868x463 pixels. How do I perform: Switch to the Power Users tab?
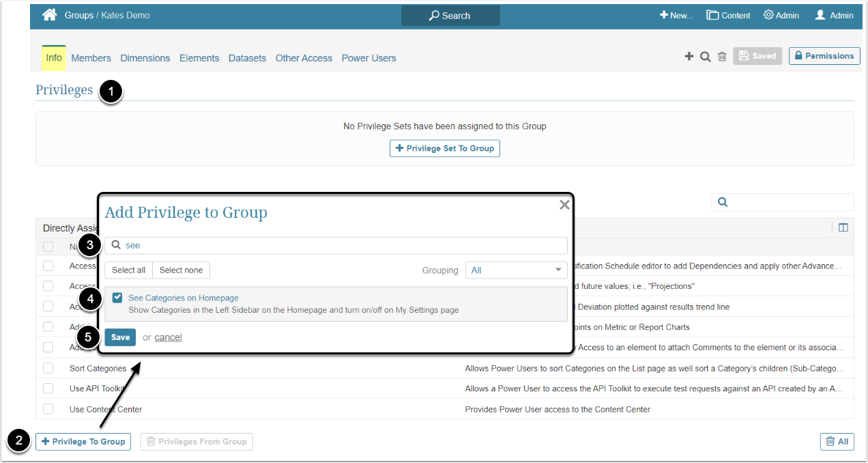[x=368, y=58]
